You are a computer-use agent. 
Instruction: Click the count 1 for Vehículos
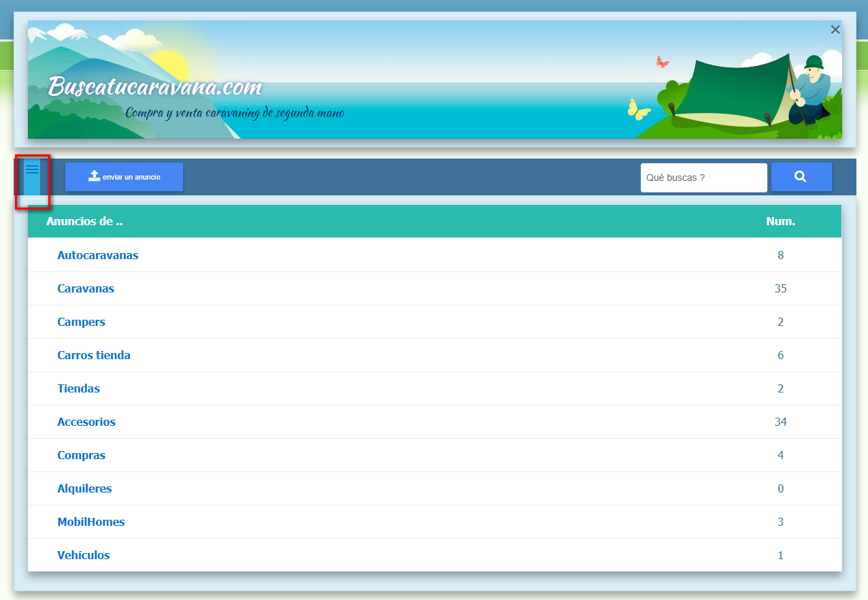click(780, 555)
